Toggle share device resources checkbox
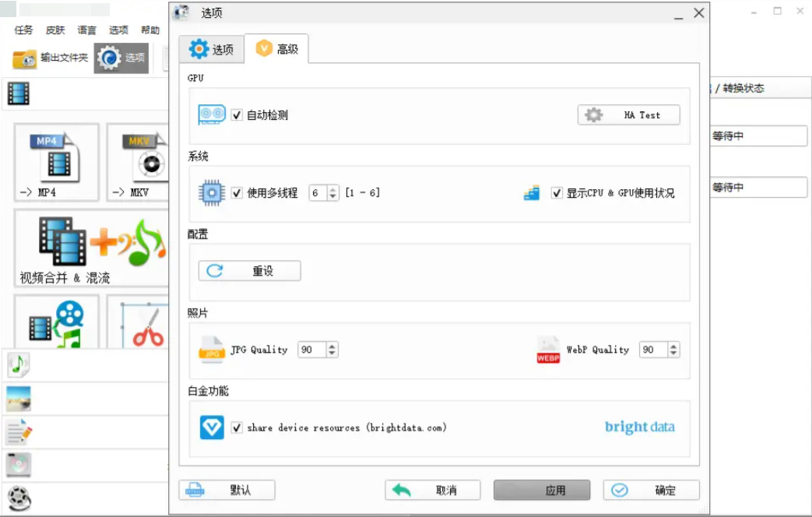 point(237,427)
